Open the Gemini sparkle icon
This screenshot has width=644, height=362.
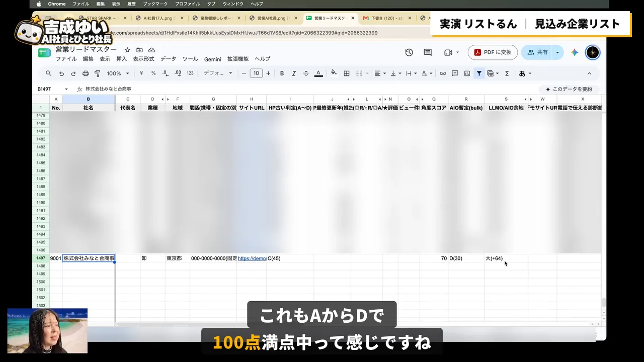575,52
